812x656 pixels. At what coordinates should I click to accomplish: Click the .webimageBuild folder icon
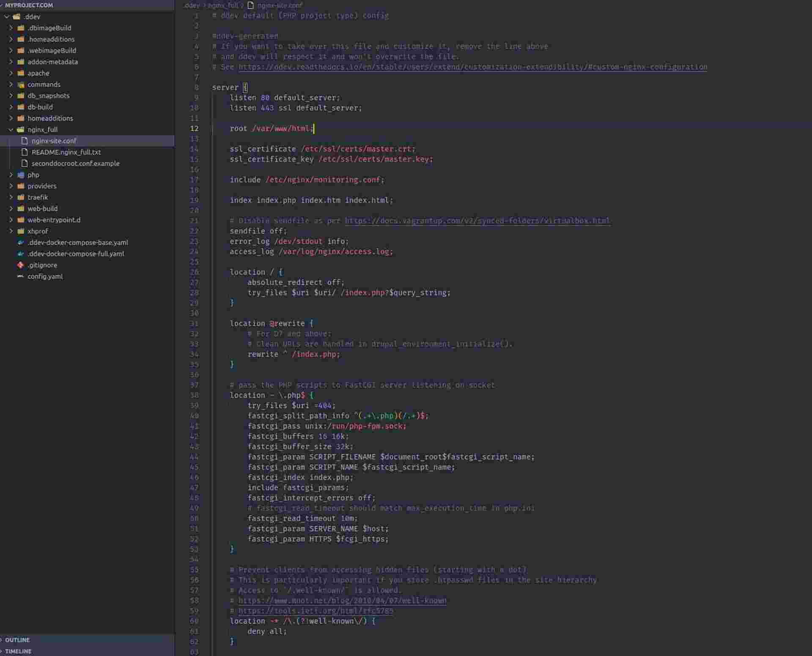point(21,51)
